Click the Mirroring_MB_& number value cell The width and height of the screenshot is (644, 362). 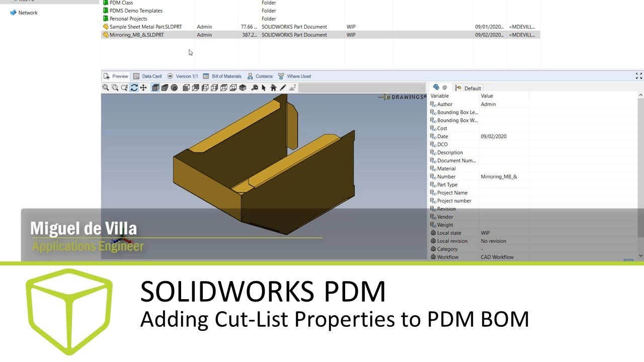point(499,176)
